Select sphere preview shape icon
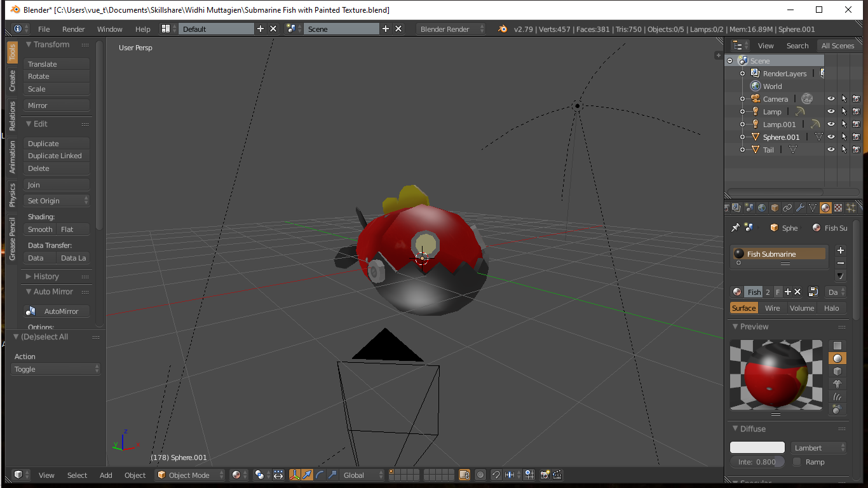The image size is (868, 488). point(837,358)
